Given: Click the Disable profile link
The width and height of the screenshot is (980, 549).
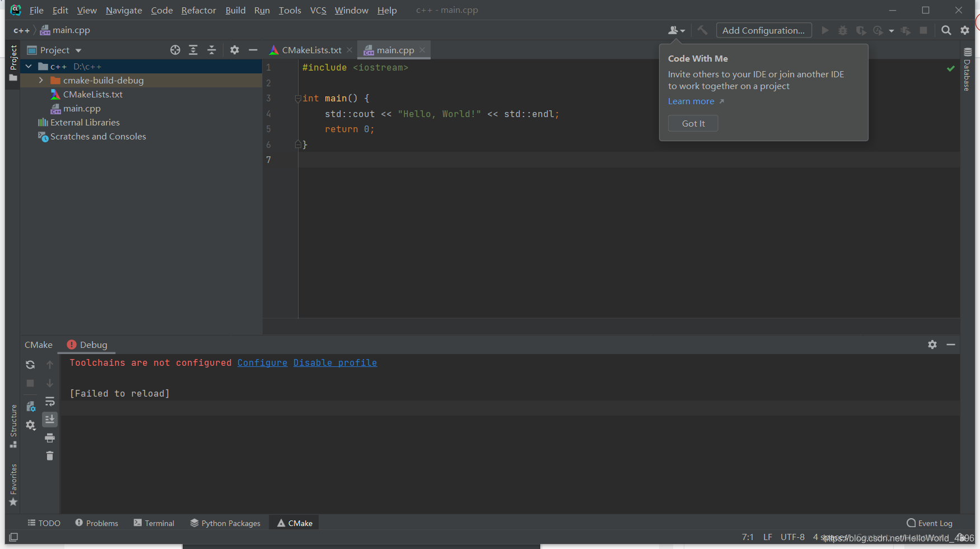Looking at the screenshot, I should point(335,363).
